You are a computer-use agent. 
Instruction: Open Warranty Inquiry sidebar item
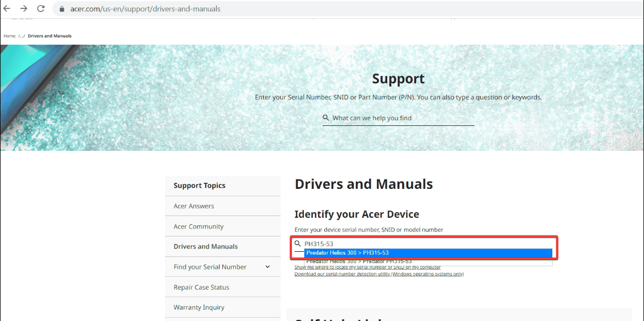click(x=223, y=307)
